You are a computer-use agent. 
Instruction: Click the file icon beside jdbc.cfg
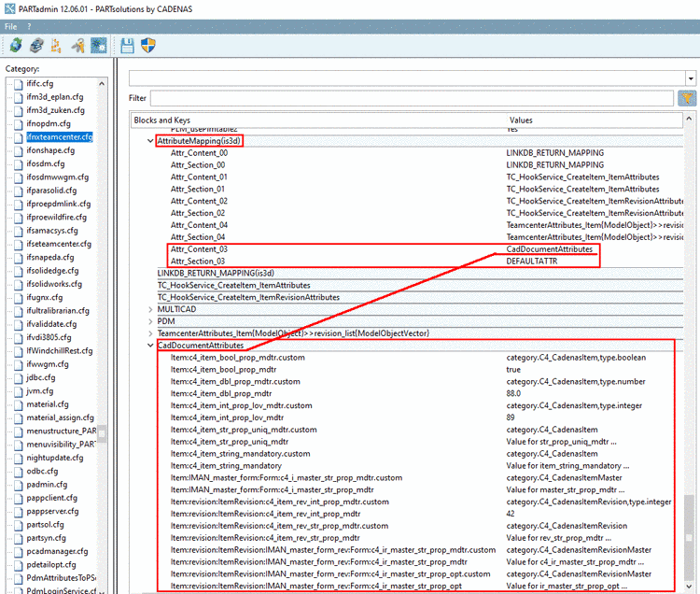point(19,378)
